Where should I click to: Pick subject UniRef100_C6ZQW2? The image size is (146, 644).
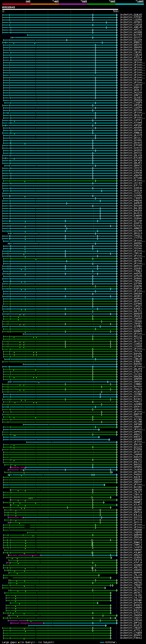pos(131,394)
